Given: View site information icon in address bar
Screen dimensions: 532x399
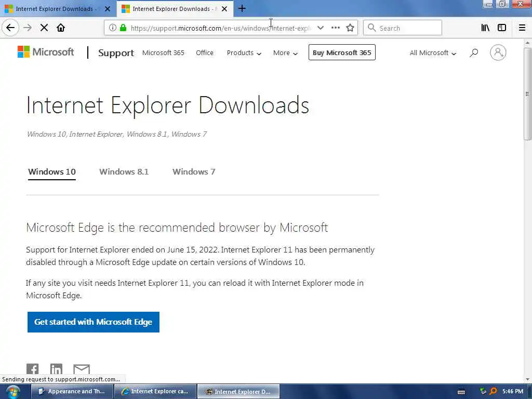Looking at the screenshot, I should click(x=112, y=28).
